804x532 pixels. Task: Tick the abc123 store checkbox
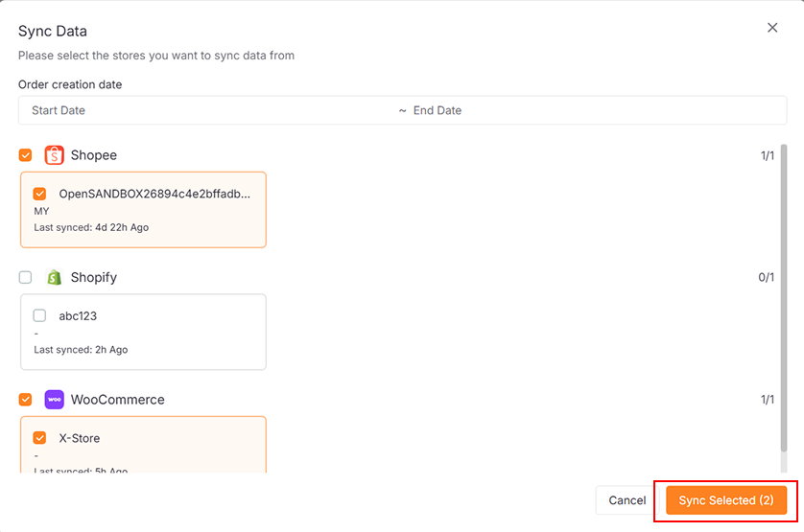tap(40, 315)
